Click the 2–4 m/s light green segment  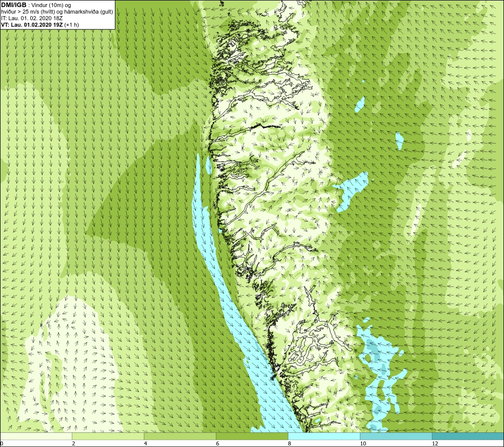pos(108,436)
